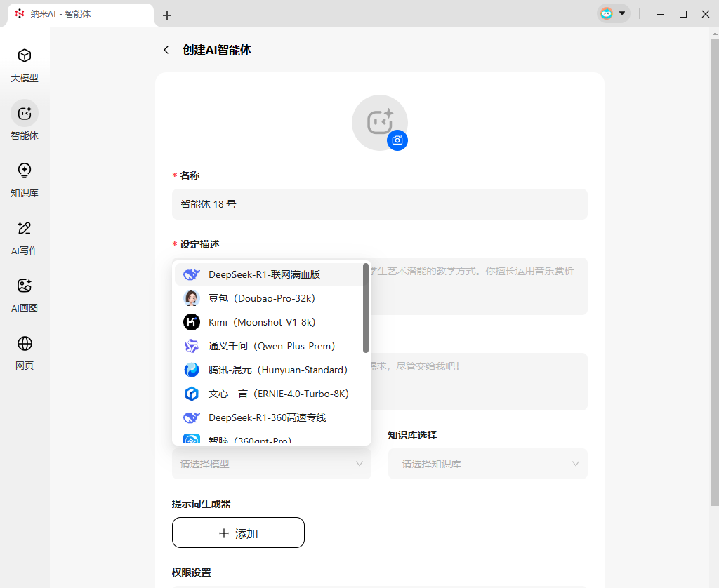Click the opening message text area
Image resolution: width=719 pixels, height=588 pixels.
(479, 381)
